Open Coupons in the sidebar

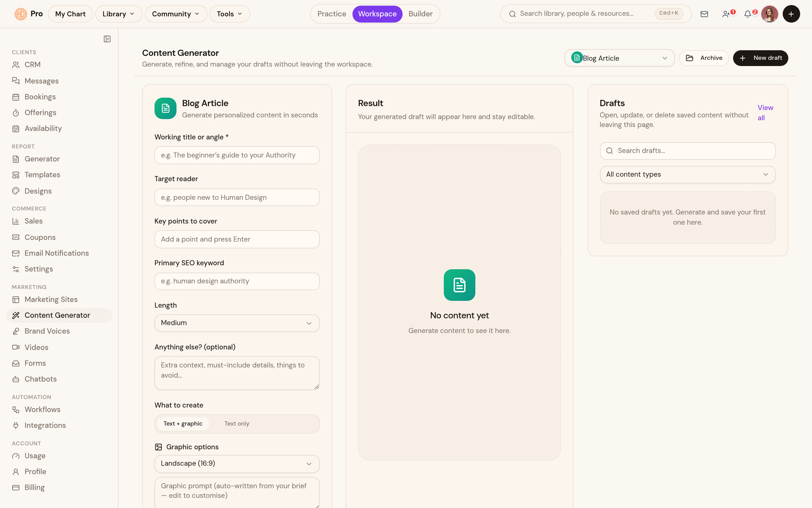click(59, 237)
